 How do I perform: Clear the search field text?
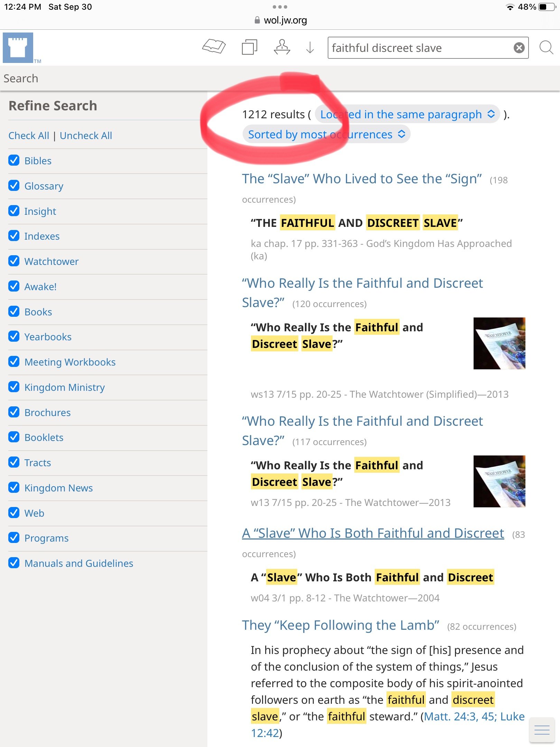coord(519,48)
